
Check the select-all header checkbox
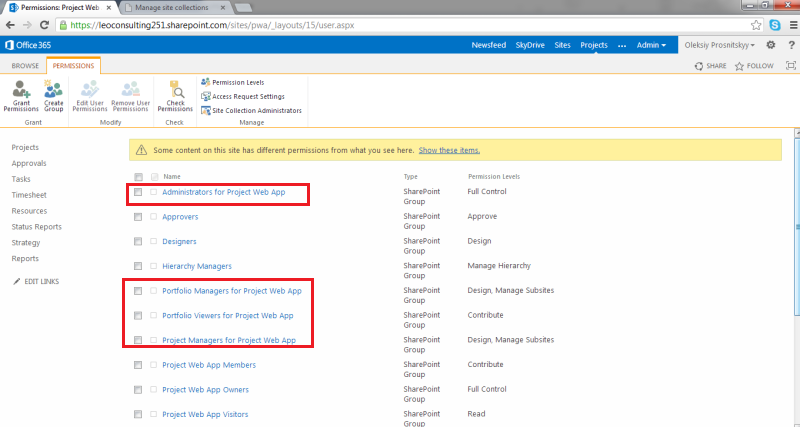click(138, 177)
